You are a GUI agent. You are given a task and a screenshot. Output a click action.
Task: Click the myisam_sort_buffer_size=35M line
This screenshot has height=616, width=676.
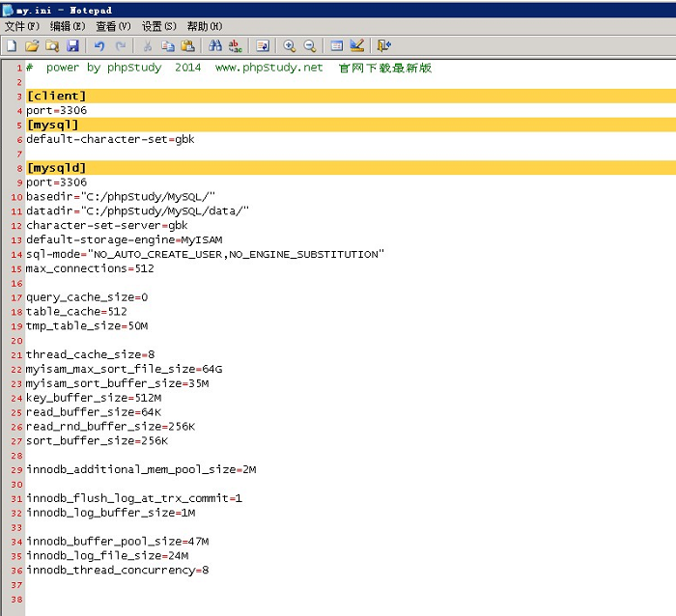coord(117,383)
